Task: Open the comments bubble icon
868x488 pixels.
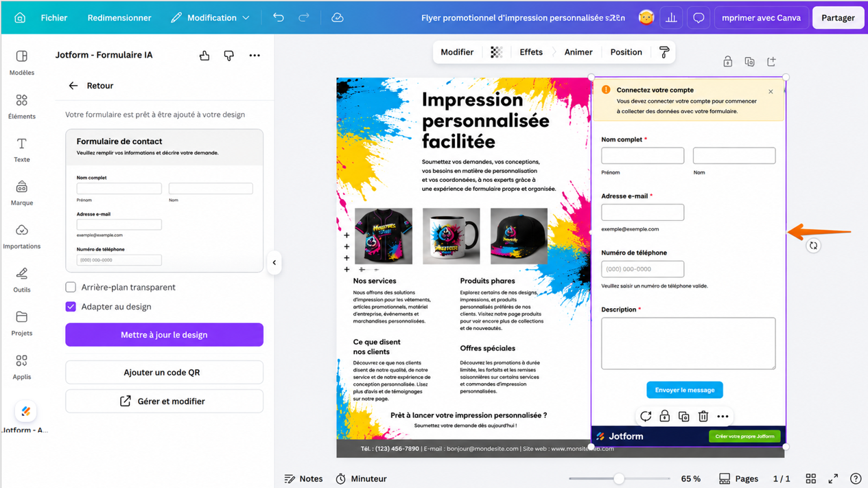Action: (x=699, y=18)
